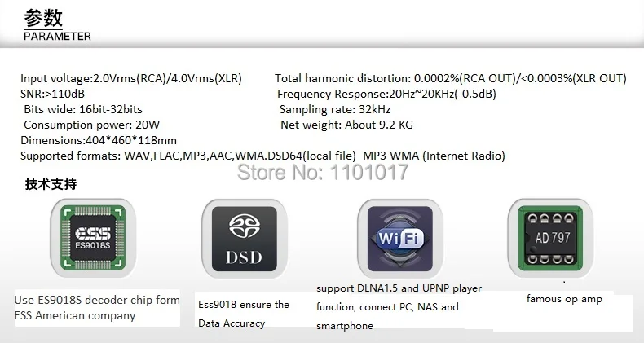Click the Net weight: About 9.2 KG text

346,125
